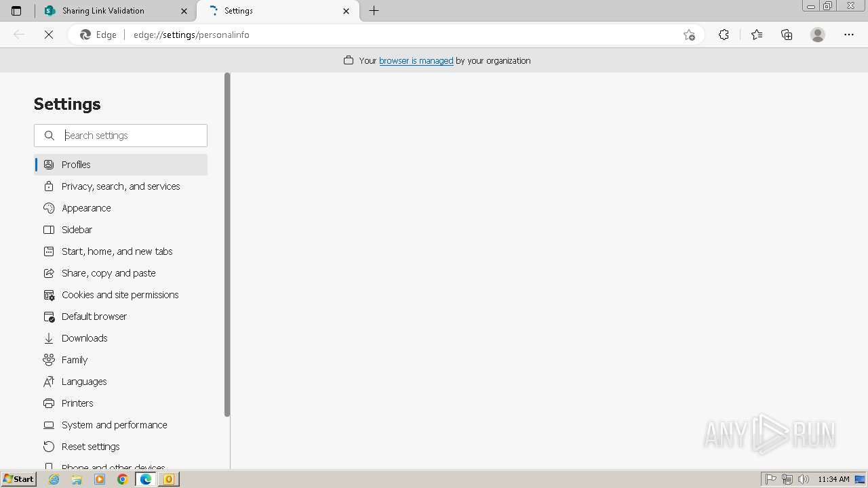Open a new tab
The width and height of the screenshot is (868, 488).
[374, 11]
